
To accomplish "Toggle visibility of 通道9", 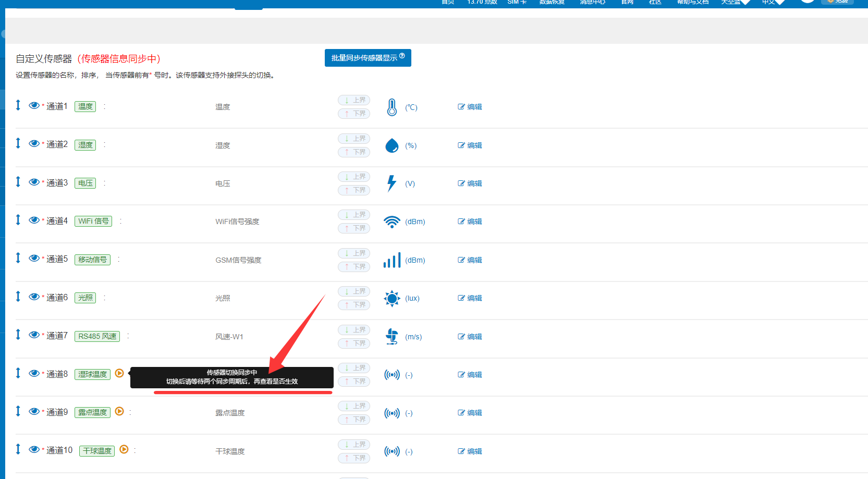I will [34, 411].
